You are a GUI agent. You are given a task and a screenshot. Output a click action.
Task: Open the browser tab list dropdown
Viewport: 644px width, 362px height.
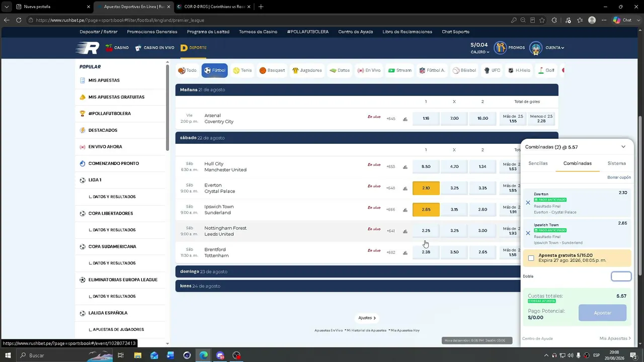7,7
